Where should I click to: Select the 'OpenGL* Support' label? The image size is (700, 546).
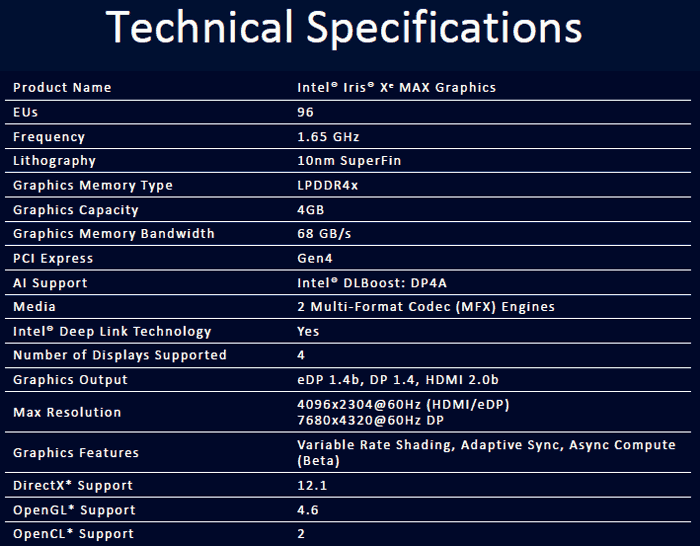(74, 510)
